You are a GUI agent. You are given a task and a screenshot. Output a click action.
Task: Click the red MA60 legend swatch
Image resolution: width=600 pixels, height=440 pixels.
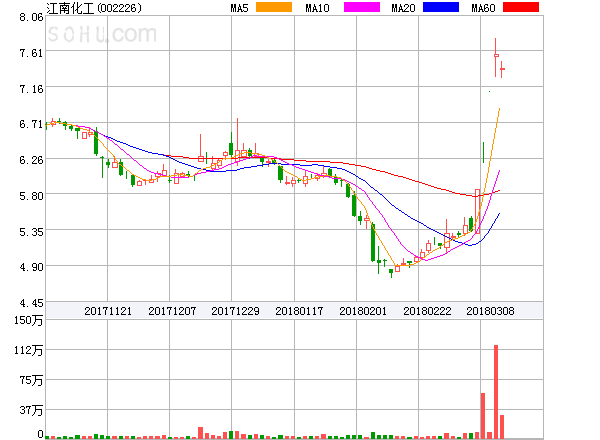[x=521, y=7]
